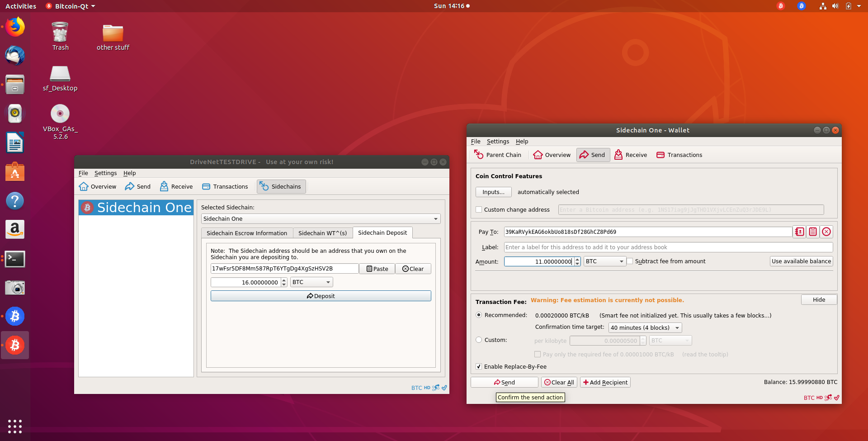Open sf_Desktop drive icon
868x441 pixels.
pyautogui.click(x=60, y=78)
